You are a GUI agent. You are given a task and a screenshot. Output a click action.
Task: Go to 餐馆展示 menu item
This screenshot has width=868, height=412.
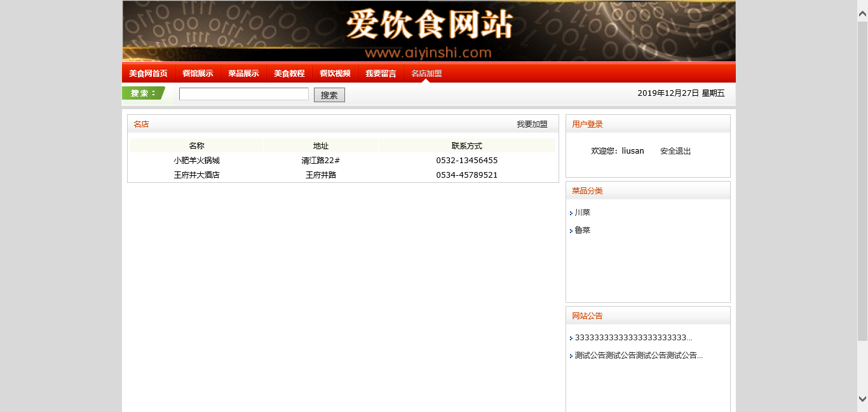coord(198,74)
